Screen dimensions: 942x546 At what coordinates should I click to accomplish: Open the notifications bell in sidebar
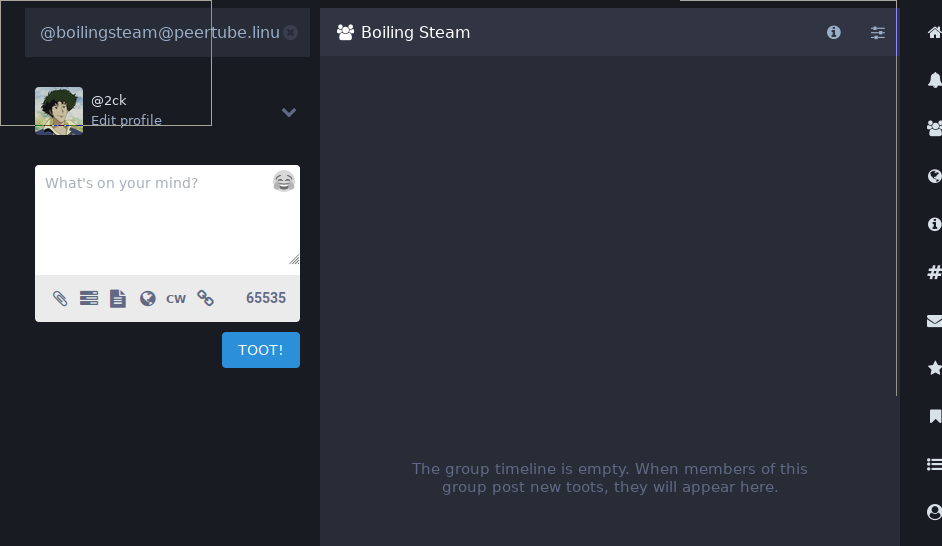pyautogui.click(x=934, y=80)
